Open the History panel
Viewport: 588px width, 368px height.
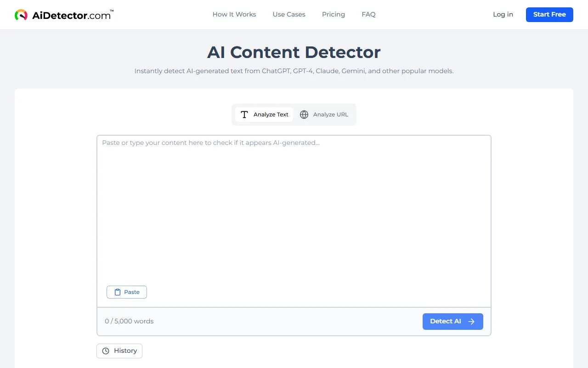[119, 351]
